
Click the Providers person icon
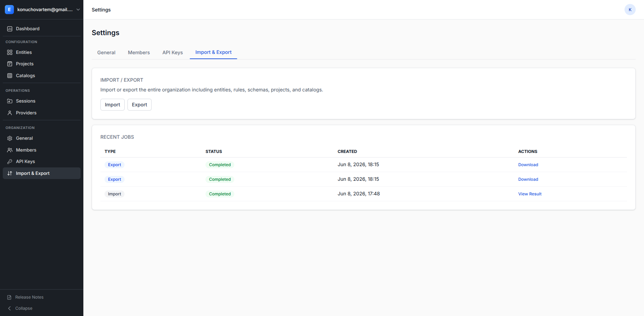[10, 113]
